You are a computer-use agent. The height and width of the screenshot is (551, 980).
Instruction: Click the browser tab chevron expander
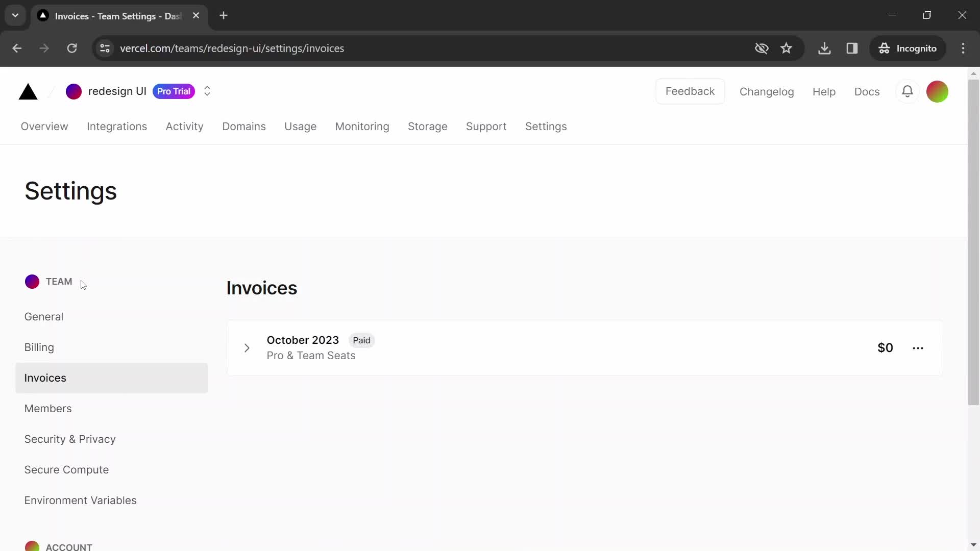[x=15, y=15]
